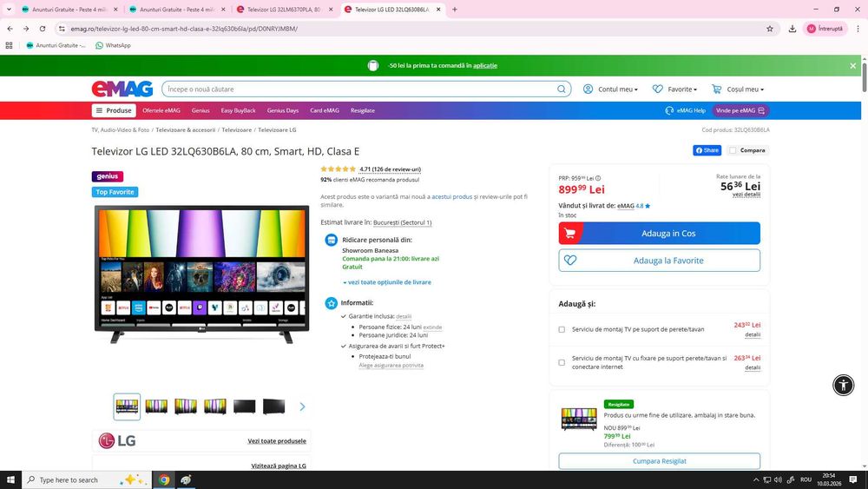Screen dimensions: 868x489
Task: Go back in browser history
Action: point(10,29)
